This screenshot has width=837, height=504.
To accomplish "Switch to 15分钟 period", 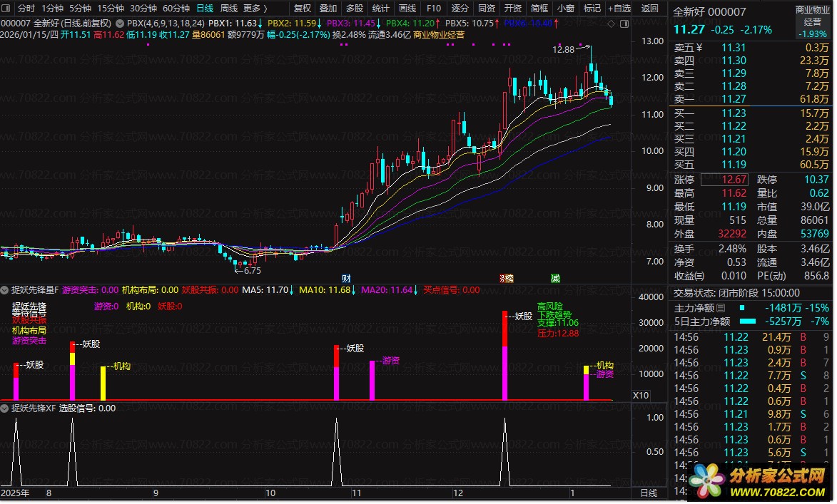I will 111,8.
